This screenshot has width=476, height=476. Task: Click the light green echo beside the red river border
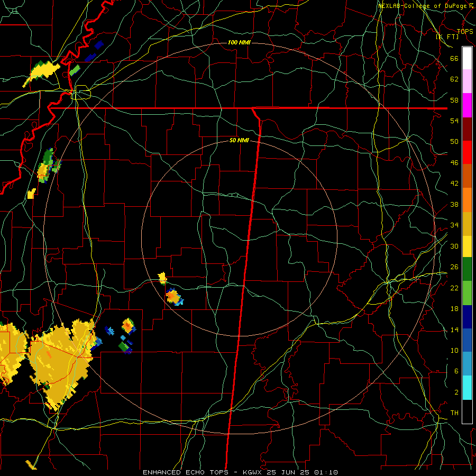75,70
